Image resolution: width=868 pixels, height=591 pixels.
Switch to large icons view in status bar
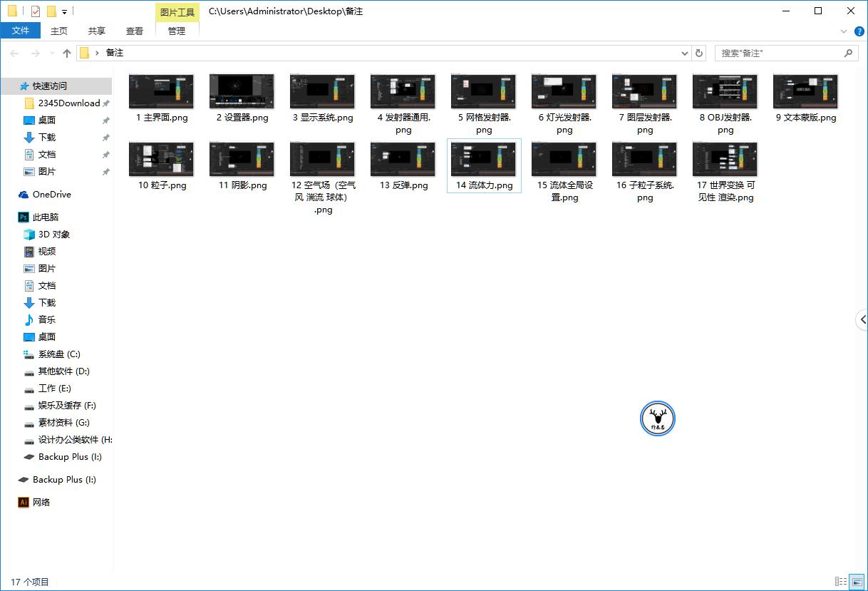point(857,582)
